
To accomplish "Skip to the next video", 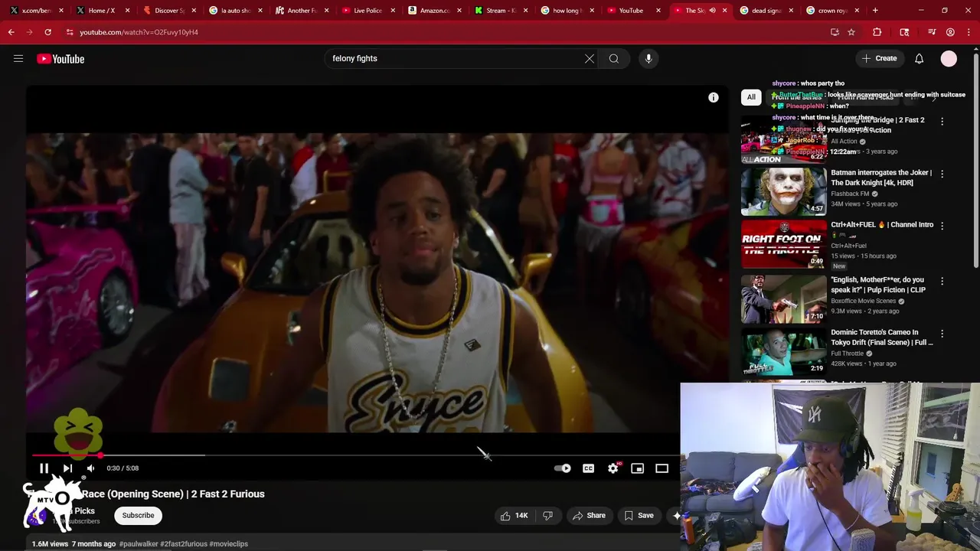I will pos(67,468).
